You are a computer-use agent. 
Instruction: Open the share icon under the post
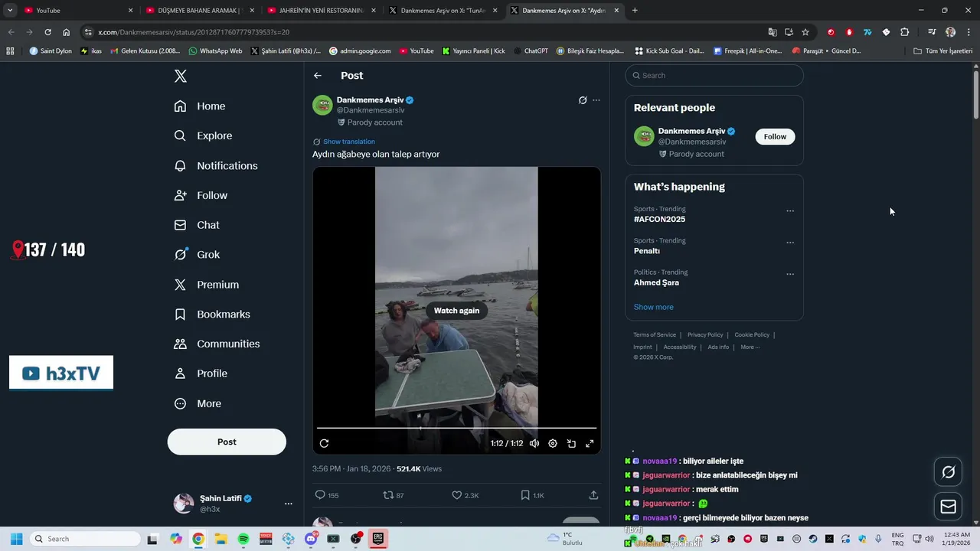[593, 495]
